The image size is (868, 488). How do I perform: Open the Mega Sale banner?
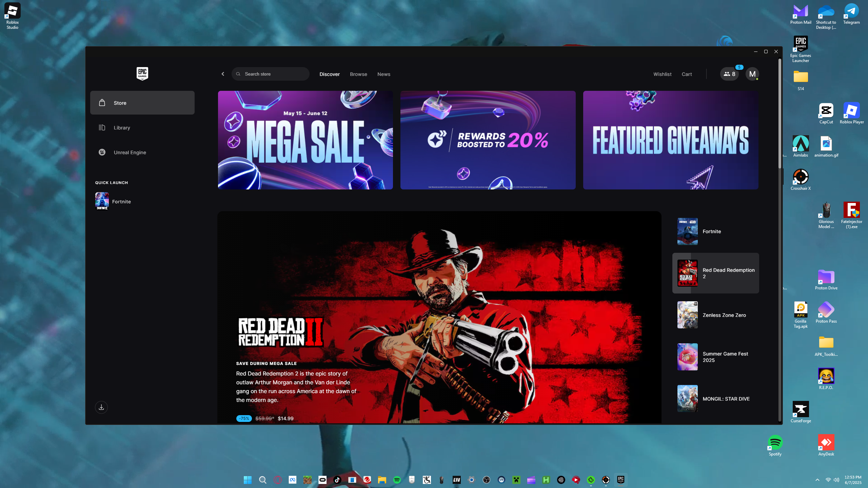305,140
